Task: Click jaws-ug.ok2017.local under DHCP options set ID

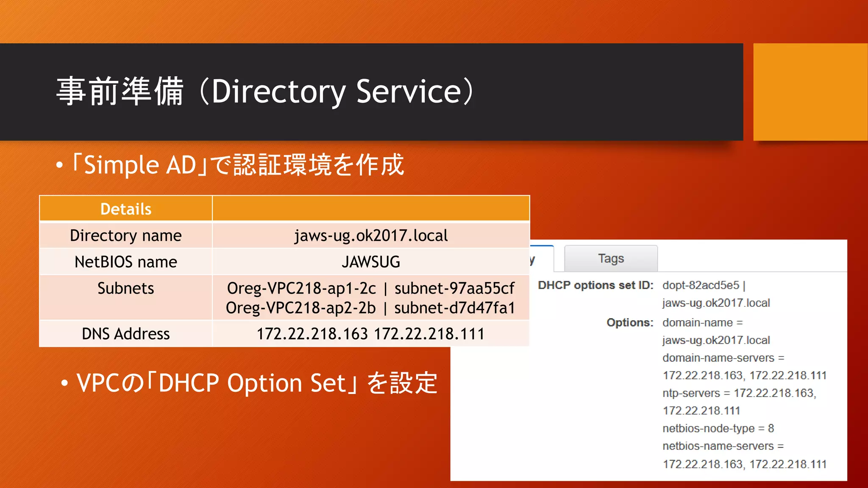Action: tap(716, 303)
